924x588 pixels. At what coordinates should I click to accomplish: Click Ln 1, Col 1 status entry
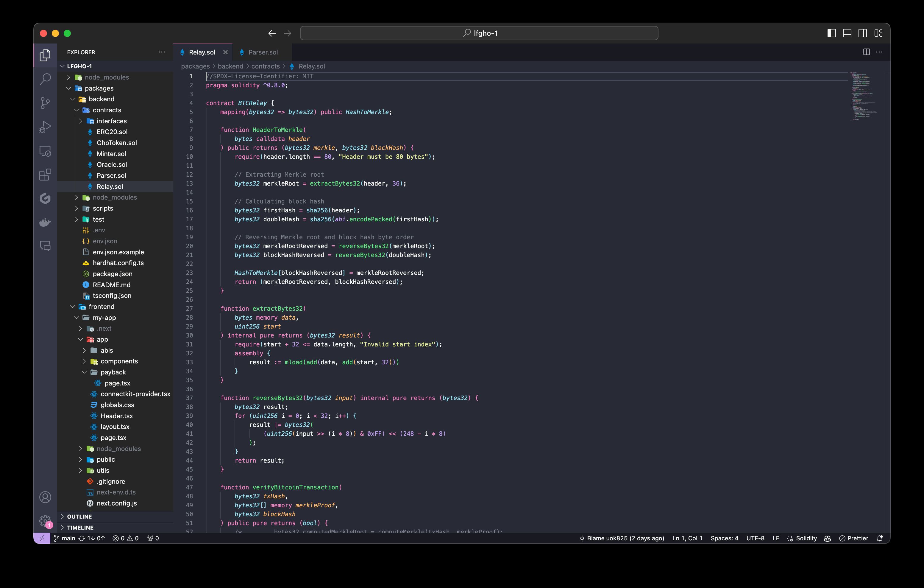point(687,539)
